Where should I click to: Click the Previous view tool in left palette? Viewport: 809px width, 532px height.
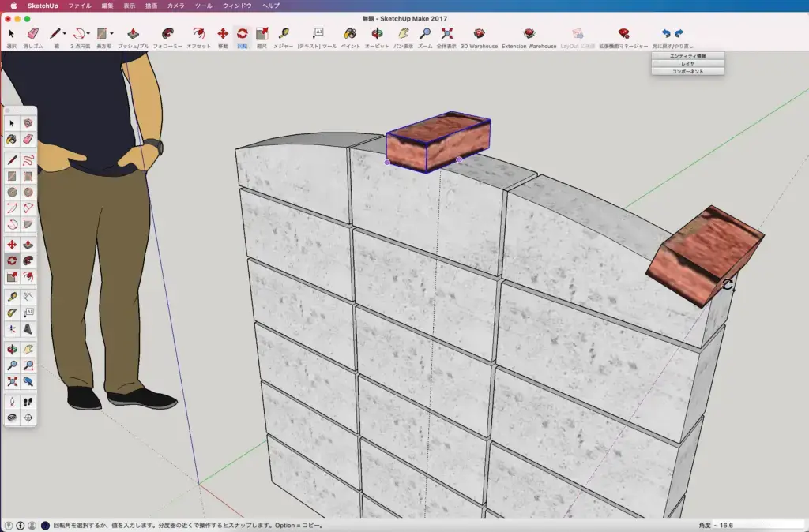(x=28, y=381)
